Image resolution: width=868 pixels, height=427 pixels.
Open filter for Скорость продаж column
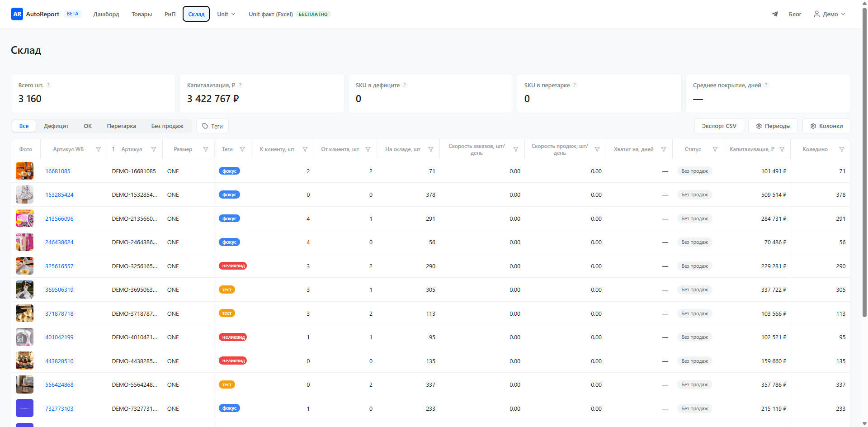[597, 149]
